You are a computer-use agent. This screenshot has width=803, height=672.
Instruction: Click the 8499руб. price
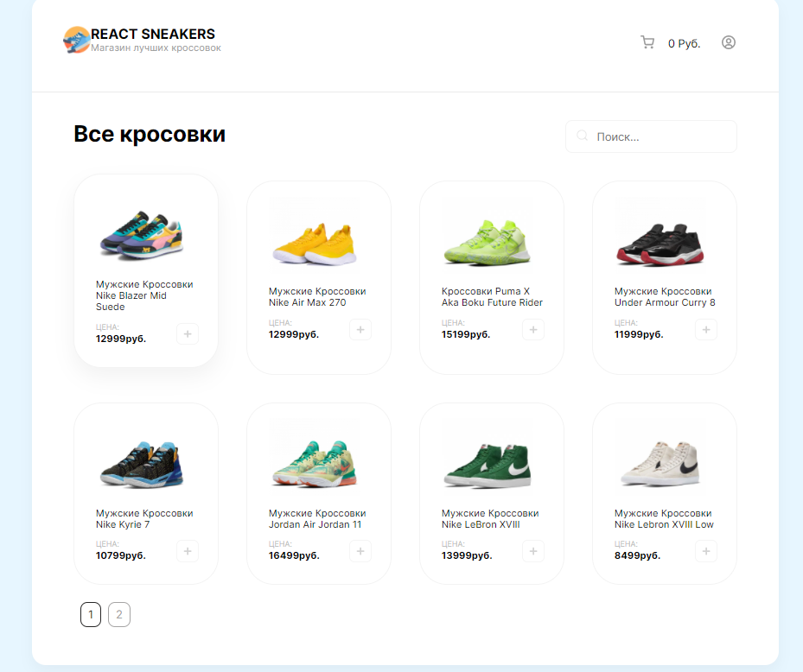(638, 555)
